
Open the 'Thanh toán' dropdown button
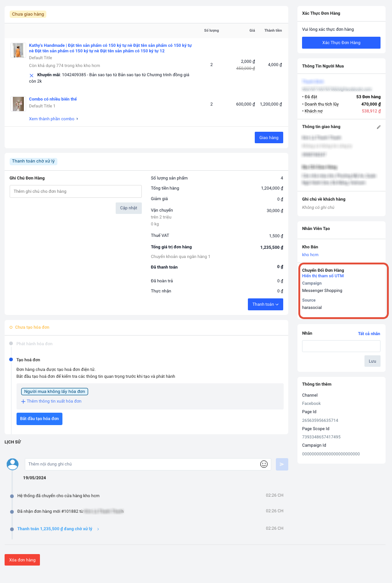[x=265, y=304]
